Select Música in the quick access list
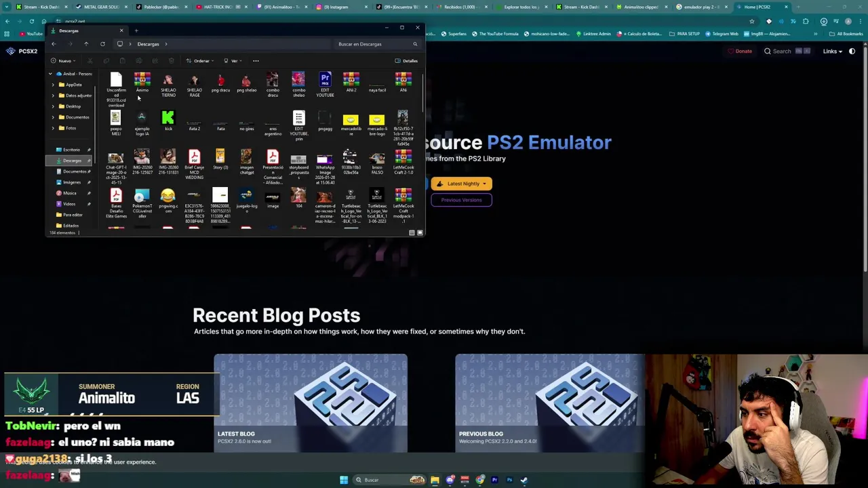 pos(70,193)
